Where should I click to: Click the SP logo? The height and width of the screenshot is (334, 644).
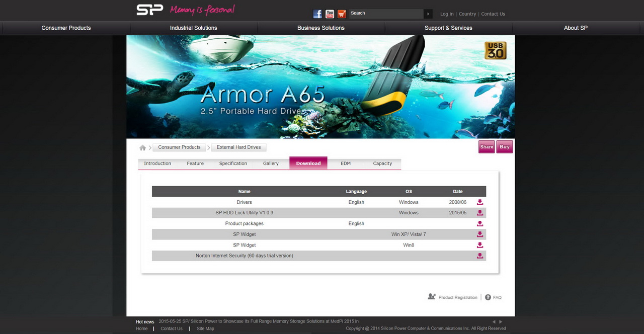[150, 10]
